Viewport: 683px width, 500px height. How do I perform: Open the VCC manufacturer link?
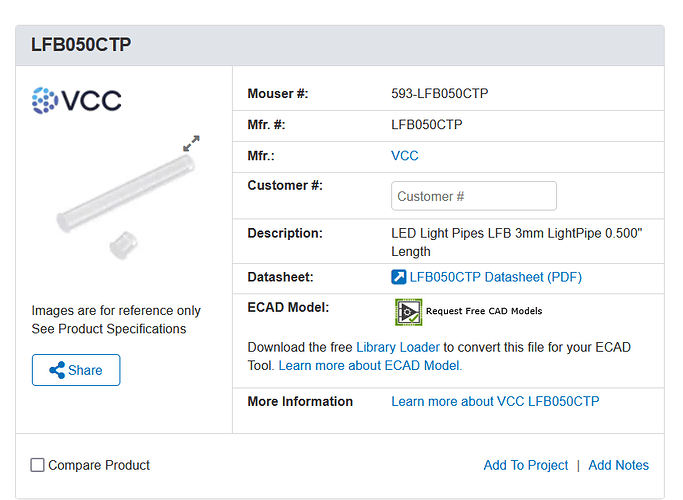(x=404, y=155)
